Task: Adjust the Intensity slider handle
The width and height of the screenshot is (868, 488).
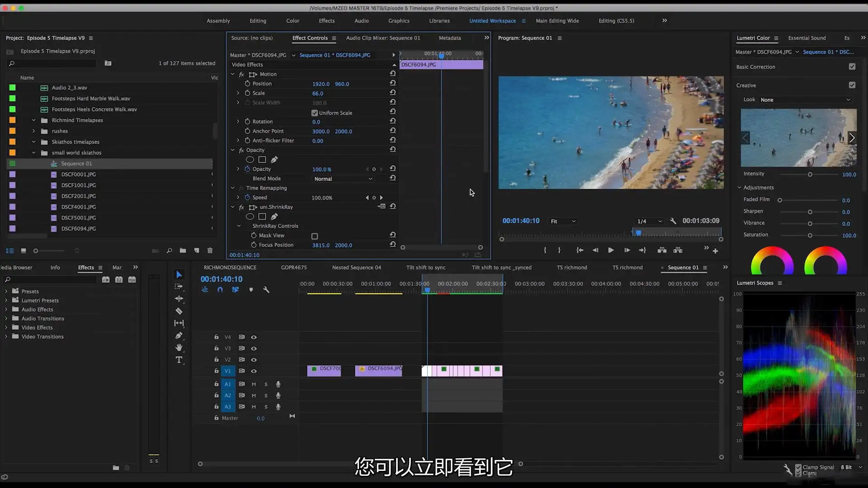Action: pyautogui.click(x=810, y=174)
